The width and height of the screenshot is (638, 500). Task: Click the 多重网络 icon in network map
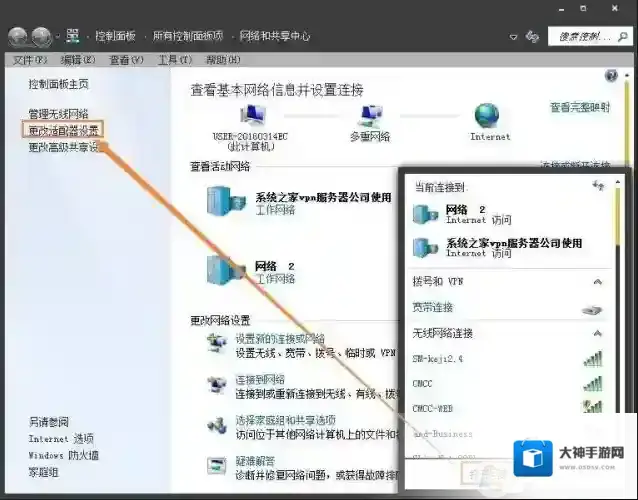pos(370,116)
